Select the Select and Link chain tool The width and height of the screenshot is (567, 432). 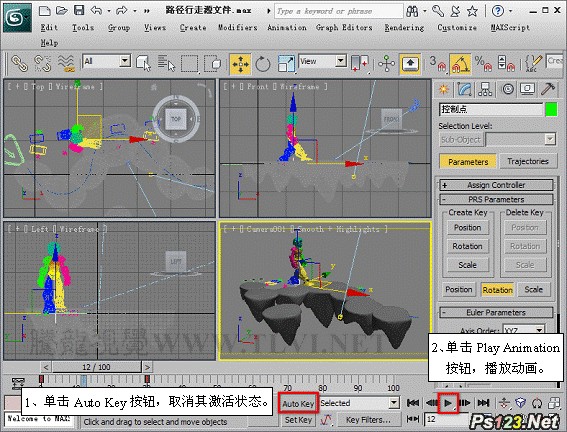click(20, 63)
